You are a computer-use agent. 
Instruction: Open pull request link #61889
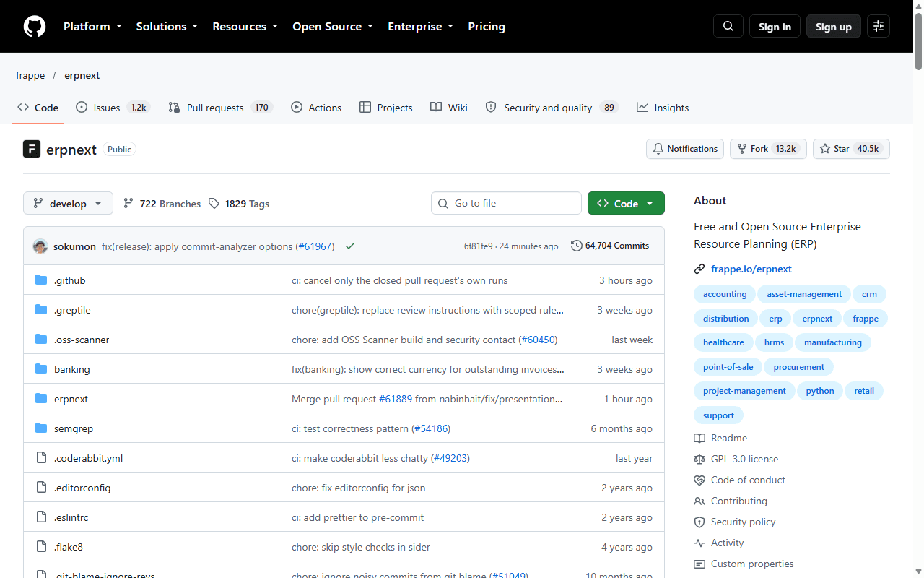click(396, 399)
